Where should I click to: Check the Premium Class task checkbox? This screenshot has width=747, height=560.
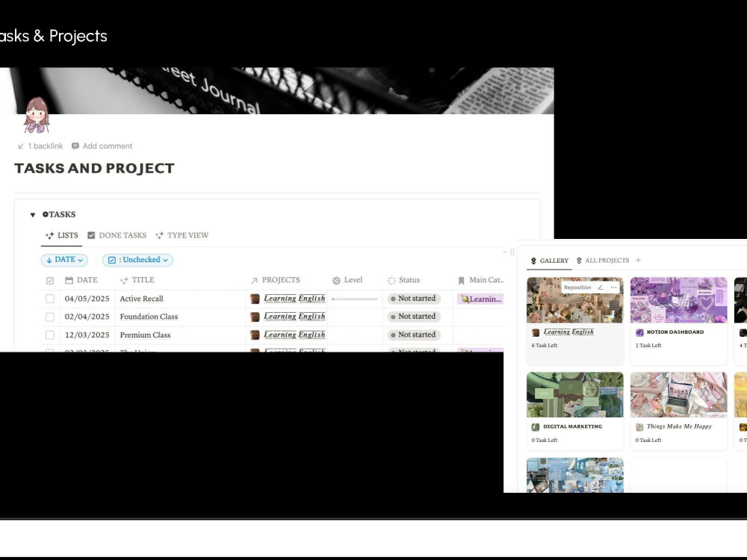click(x=50, y=335)
